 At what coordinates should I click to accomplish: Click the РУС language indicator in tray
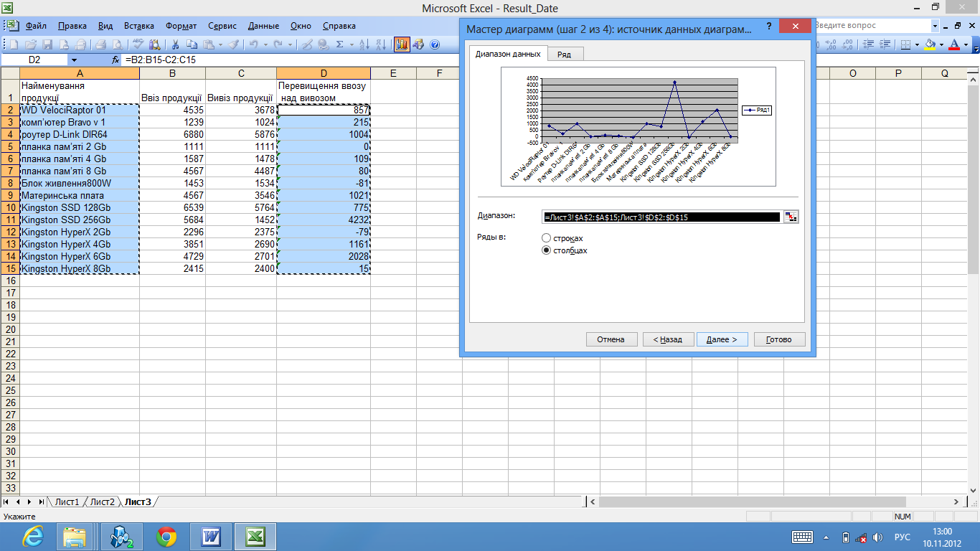click(903, 537)
